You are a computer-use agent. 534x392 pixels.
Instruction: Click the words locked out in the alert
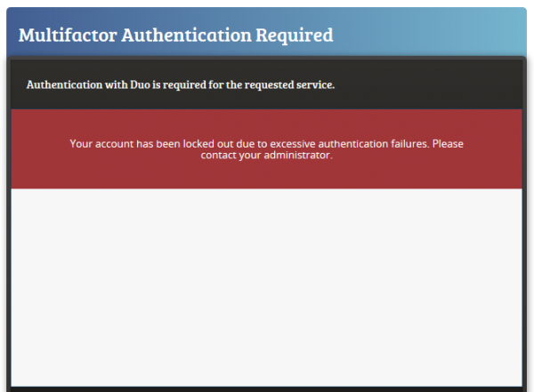198,143
